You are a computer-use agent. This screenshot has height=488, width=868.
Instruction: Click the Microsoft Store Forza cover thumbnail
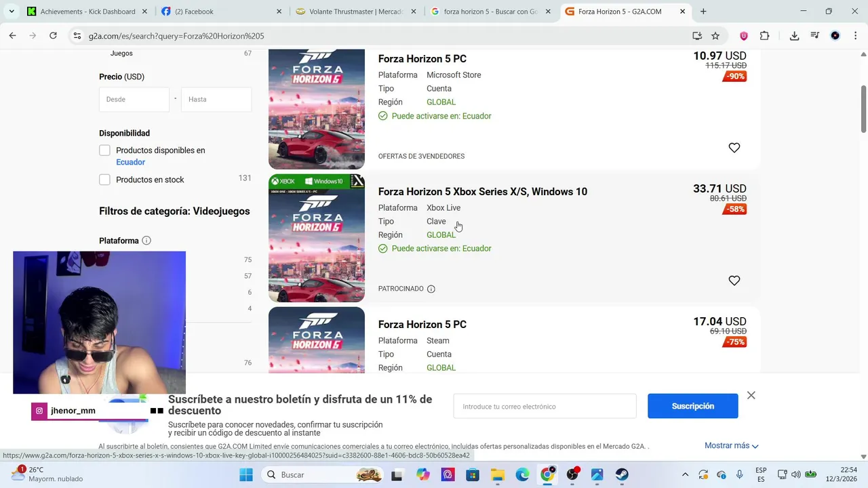pyautogui.click(x=317, y=108)
